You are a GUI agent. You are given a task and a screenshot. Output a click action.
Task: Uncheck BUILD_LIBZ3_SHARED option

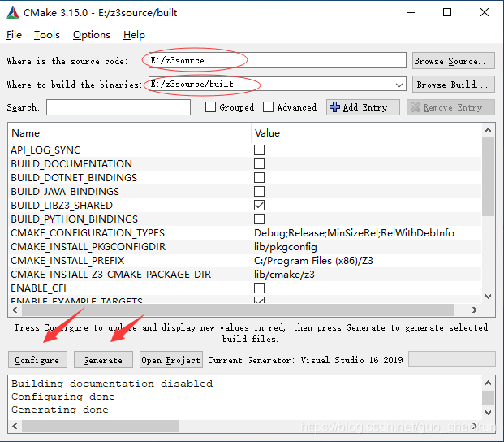260,206
